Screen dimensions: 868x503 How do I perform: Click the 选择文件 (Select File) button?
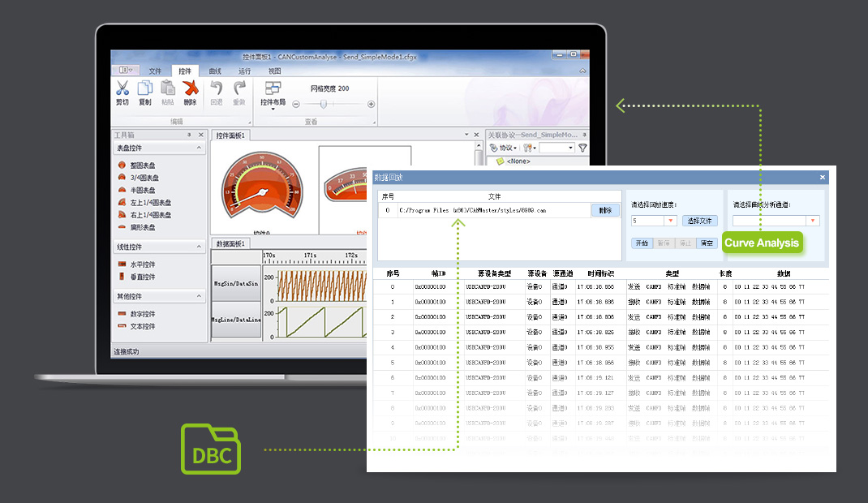pyautogui.click(x=698, y=221)
